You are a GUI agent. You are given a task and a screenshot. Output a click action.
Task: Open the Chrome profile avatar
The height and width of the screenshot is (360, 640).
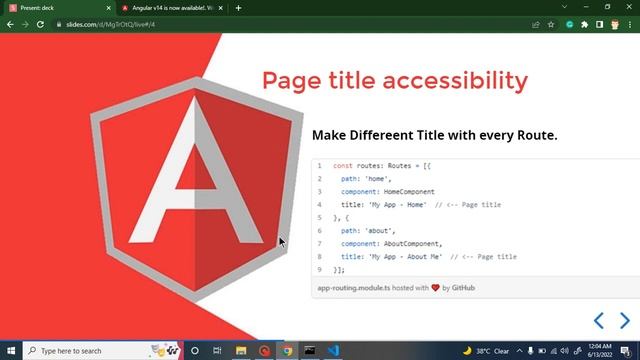click(615, 24)
